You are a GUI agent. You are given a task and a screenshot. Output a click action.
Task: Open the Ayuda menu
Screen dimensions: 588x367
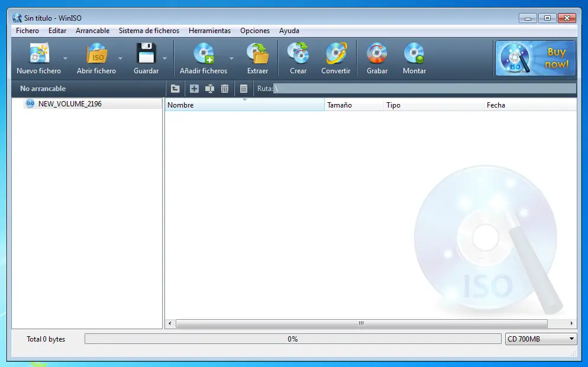point(289,31)
